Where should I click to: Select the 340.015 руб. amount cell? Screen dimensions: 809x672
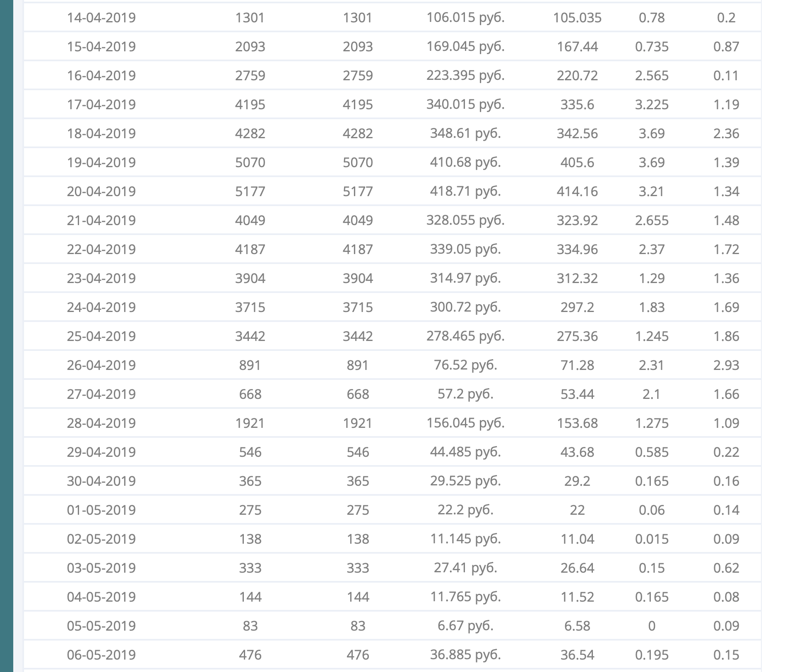[x=465, y=104]
